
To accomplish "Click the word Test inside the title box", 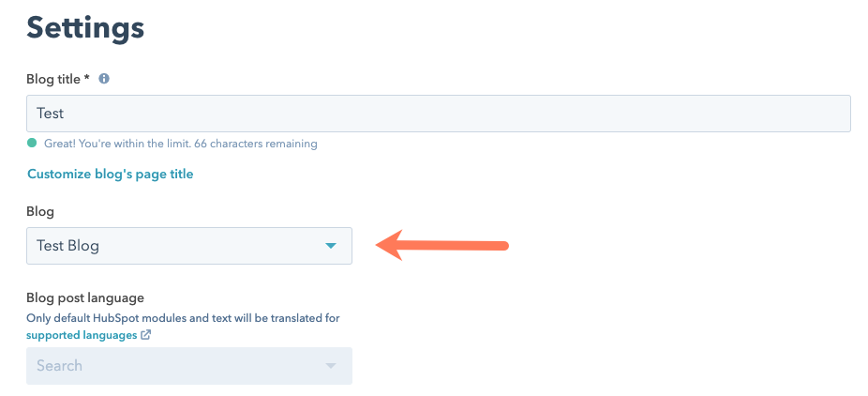I will tap(51, 114).
